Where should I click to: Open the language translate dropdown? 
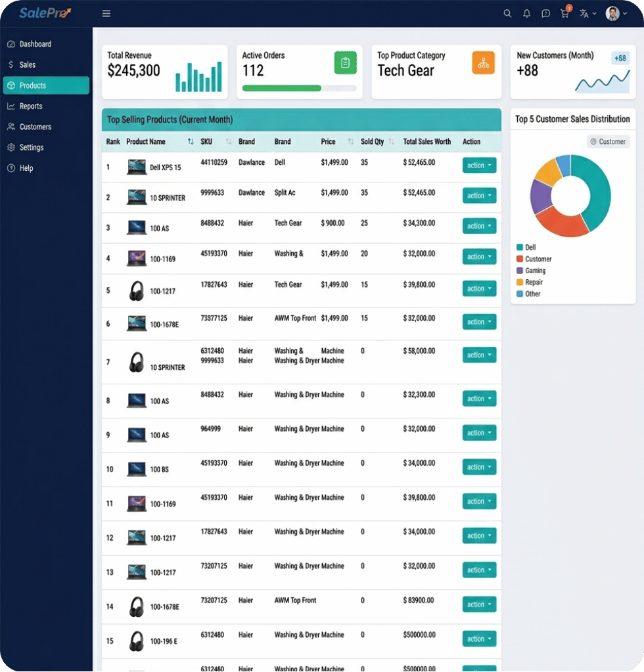pyautogui.click(x=588, y=14)
